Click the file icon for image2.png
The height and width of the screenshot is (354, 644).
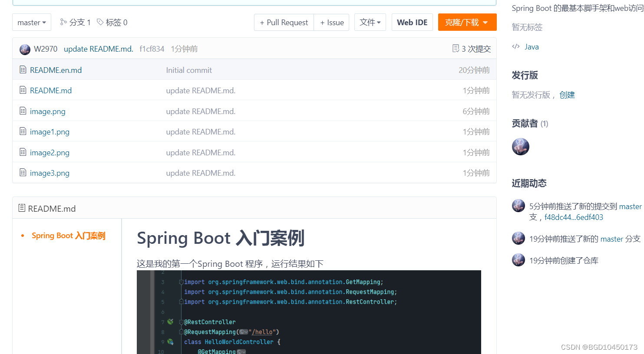pos(23,152)
